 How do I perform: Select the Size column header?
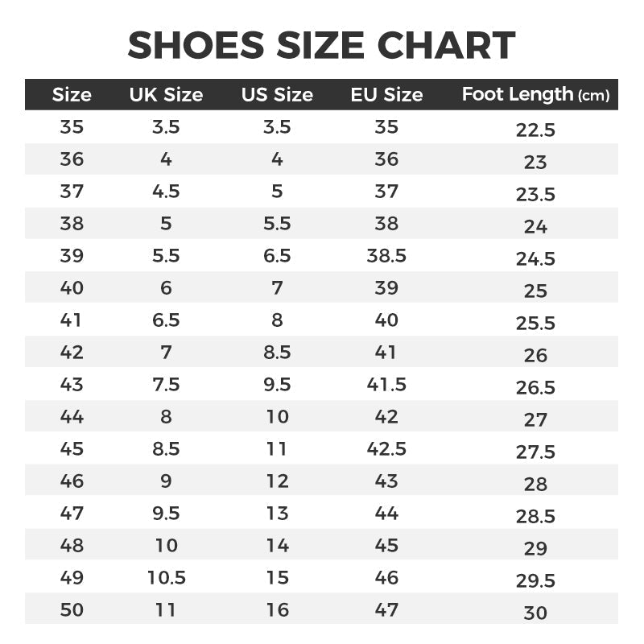pyautogui.click(x=72, y=95)
